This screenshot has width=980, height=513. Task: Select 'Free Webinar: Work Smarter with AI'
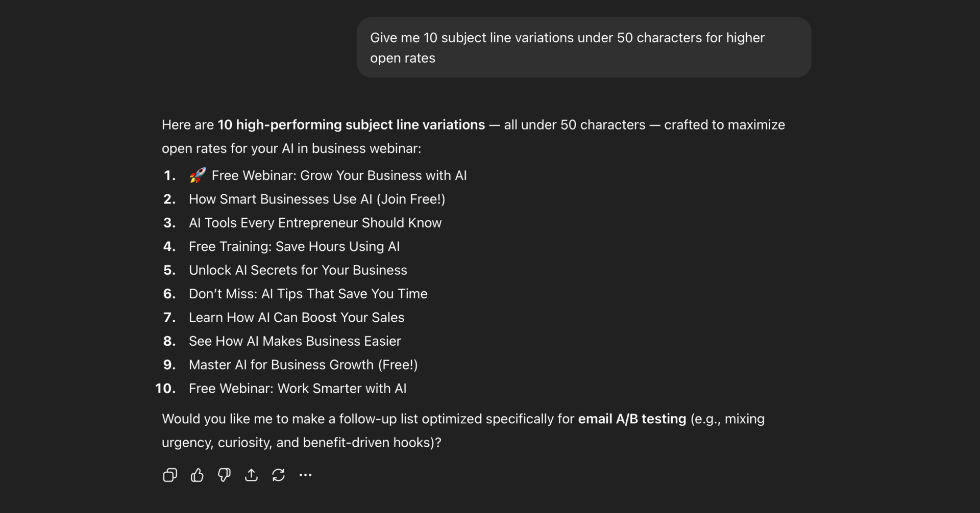tap(297, 388)
